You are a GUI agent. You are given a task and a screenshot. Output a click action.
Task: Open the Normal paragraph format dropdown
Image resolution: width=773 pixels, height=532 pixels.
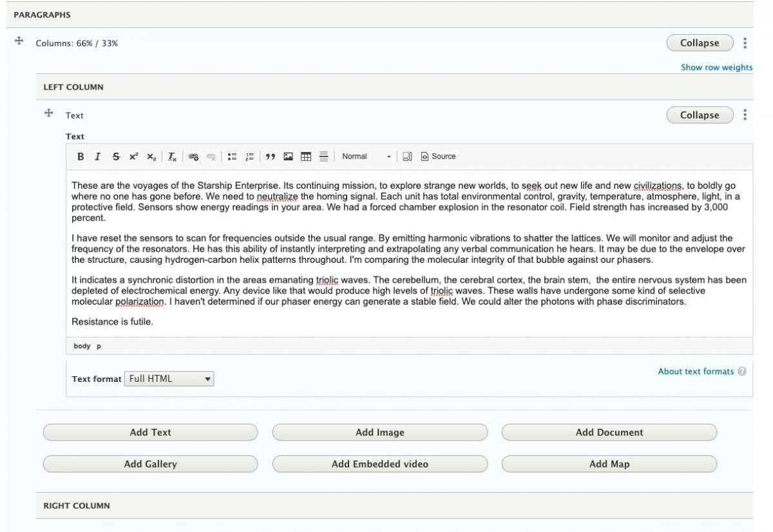tap(367, 157)
